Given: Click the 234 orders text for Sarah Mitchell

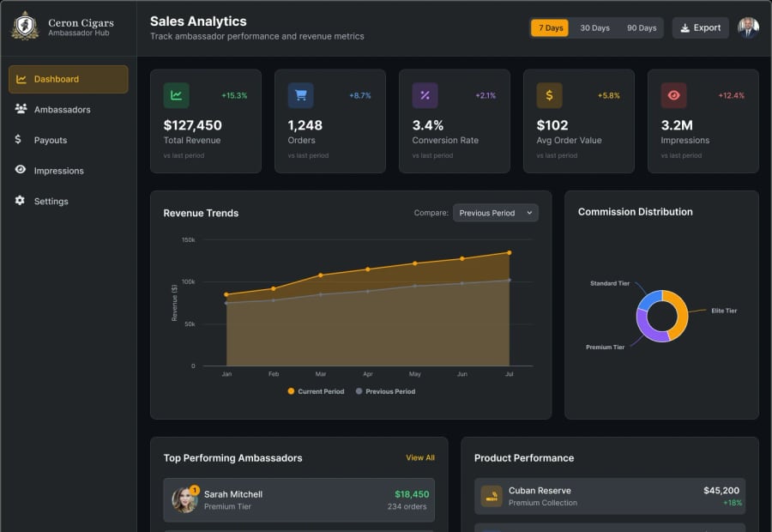Looking at the screenshot, I should tap(407, 506).
